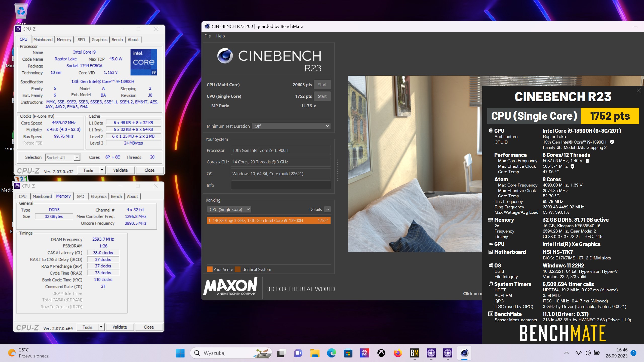Viewport: 644px width, 362px height.
Task: Click the Your Score orange swatch
Action: tap(209, 269)
